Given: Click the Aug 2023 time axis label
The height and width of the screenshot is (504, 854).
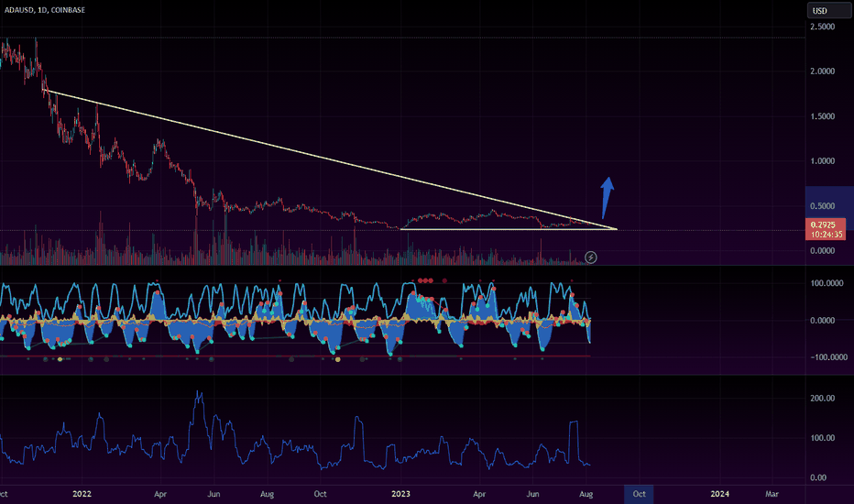Looking at the screenshot, I should click(586, 494).
